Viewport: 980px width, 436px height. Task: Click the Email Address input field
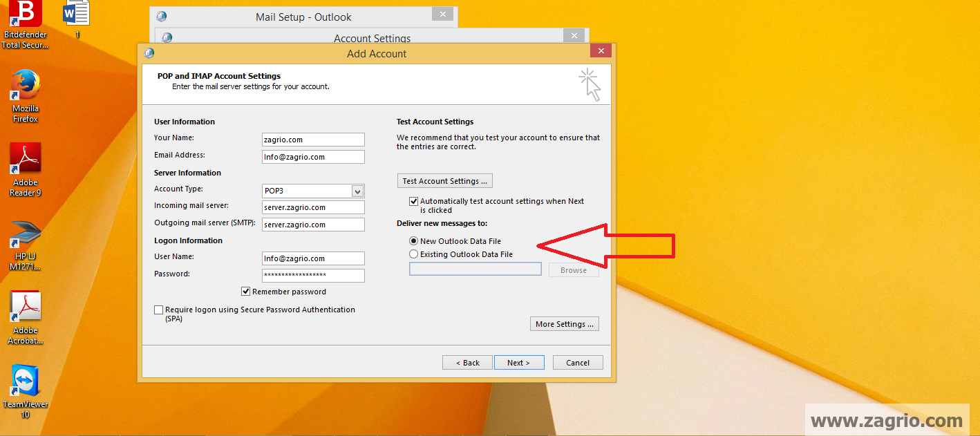313,157
